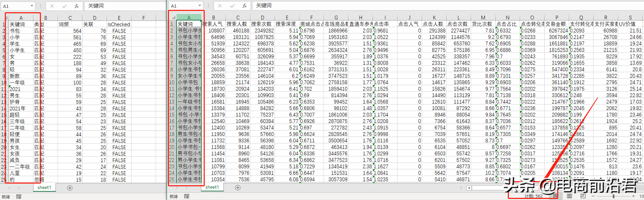
Task: Click the confirm checkmark in right window formula bar
Action: [232, 6]
